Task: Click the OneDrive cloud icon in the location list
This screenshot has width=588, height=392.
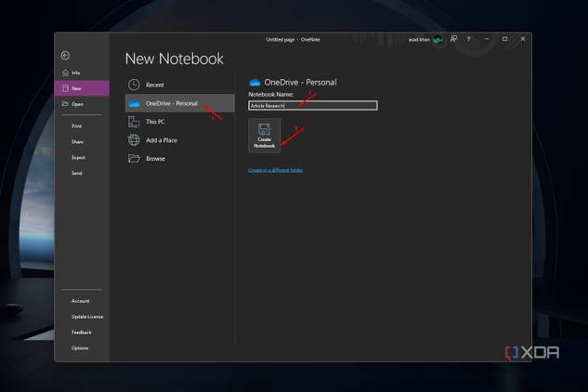Action: click(x=134, y=103)
